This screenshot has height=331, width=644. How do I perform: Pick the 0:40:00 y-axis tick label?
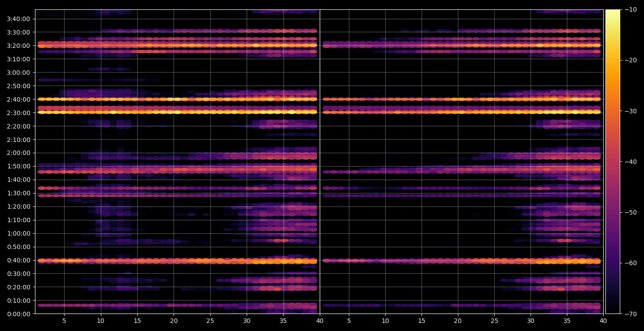pyautogui.click(x=18, y=260)
